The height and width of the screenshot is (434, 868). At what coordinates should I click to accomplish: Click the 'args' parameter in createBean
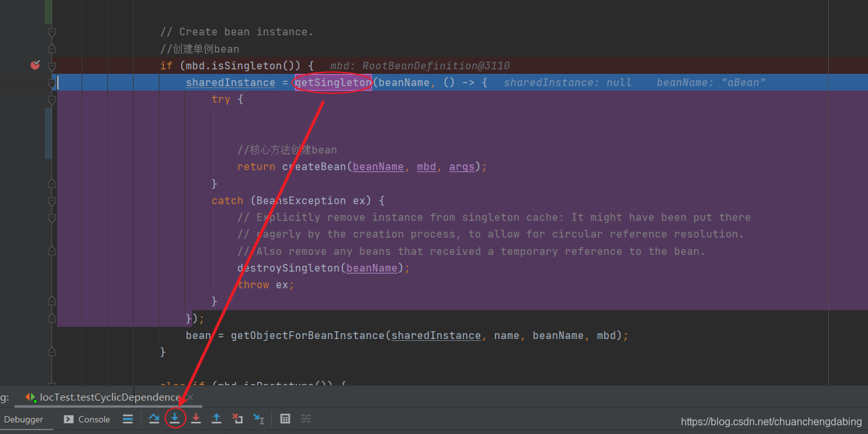pyautogui.click(x=462, y=167)
